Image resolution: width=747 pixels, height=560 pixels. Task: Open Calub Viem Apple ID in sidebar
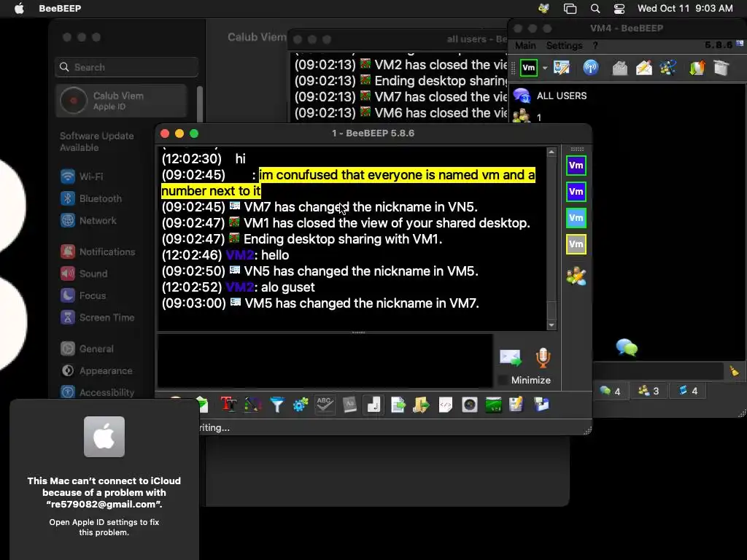(122, 101)
